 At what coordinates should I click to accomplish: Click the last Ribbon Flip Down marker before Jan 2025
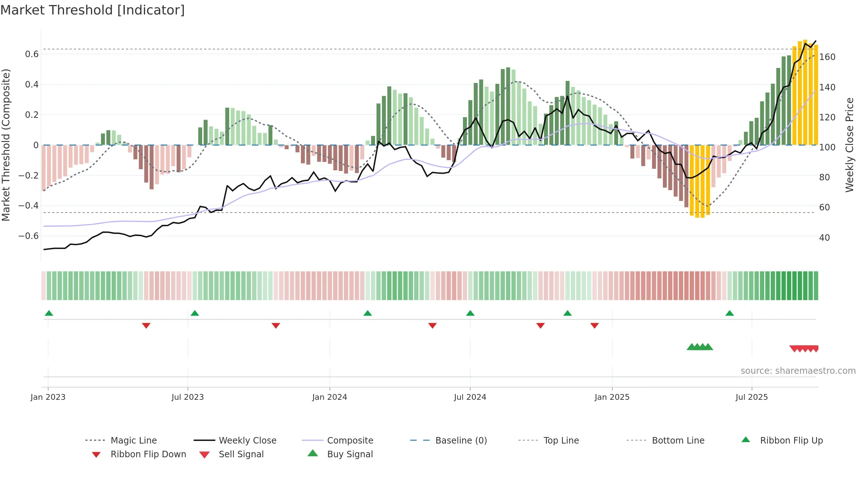(x=595, y=326)
